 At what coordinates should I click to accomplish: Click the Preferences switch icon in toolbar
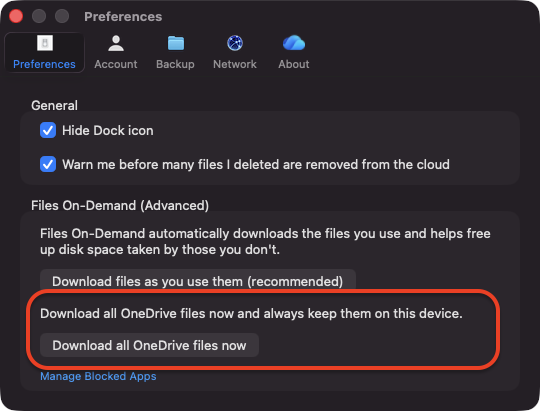[45, 43]
